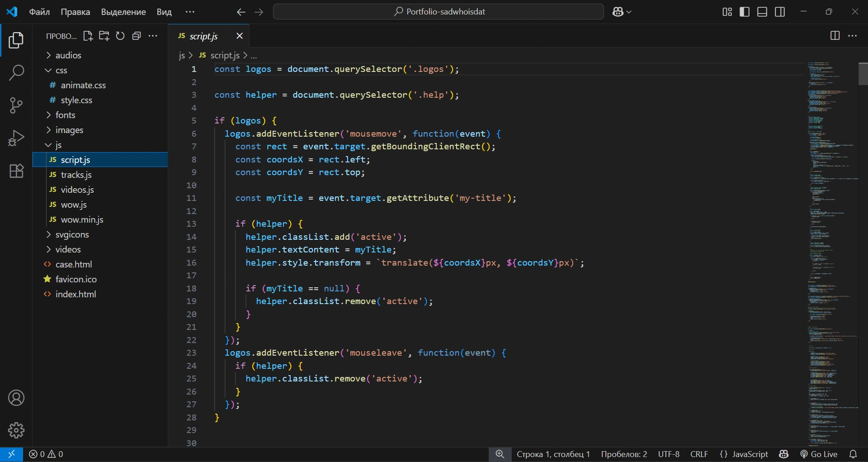Collapse all folders in explorer

pos(137,36)
